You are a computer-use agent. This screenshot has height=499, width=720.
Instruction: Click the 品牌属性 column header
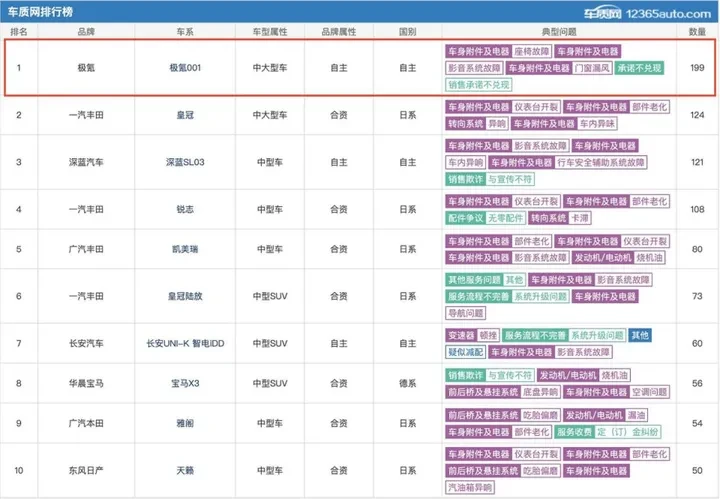coord(339,32)
